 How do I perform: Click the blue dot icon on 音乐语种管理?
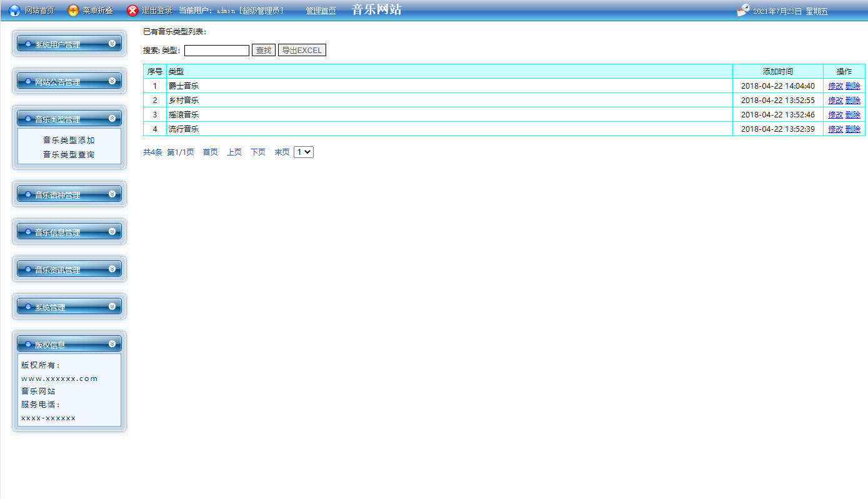click(x=28, y=194)
